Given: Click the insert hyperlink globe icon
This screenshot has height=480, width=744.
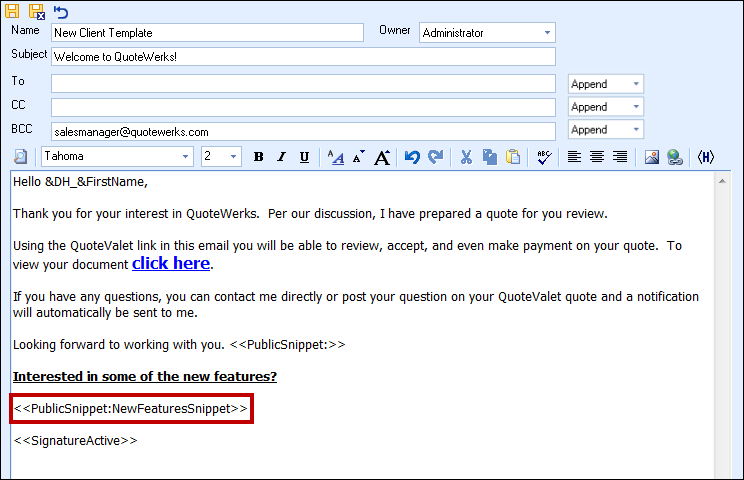Looking at the screenshot, I should [x=675, y=157].
